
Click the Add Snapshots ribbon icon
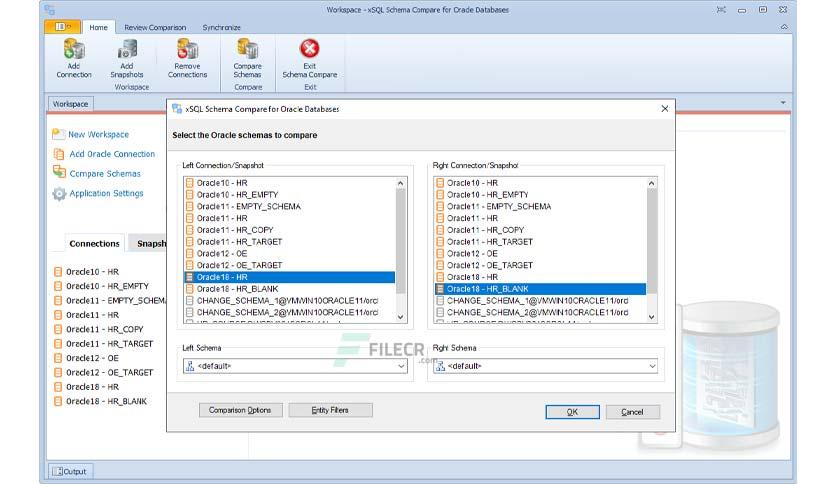(x=127, y=49)
